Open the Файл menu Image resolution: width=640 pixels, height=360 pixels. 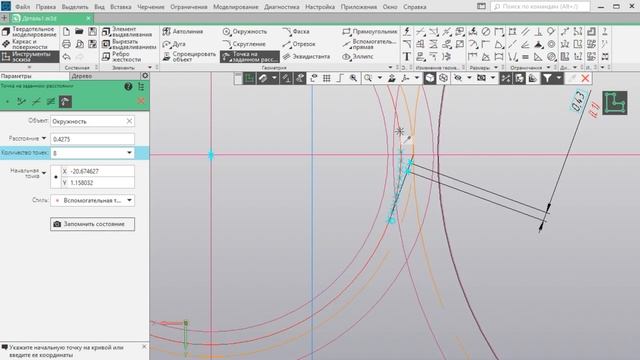point(22,7)
